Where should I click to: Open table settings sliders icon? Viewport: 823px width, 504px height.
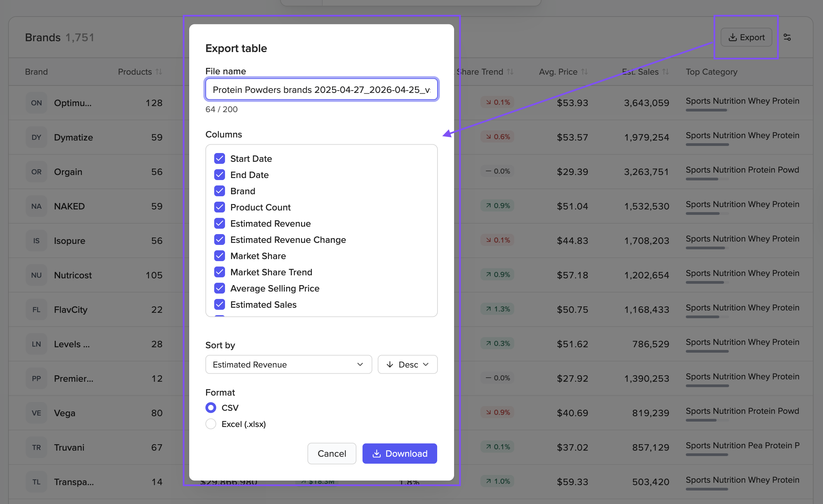point(787,37)
